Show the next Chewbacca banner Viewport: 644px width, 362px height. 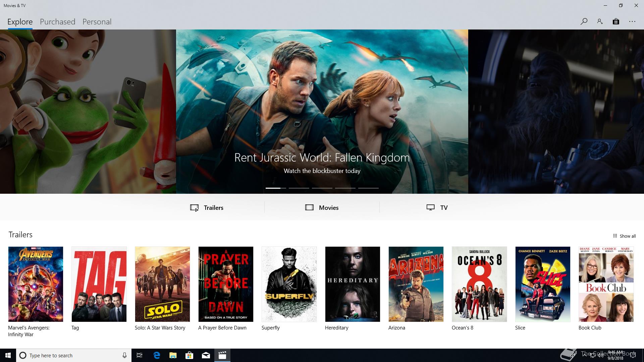click(556, 112)
